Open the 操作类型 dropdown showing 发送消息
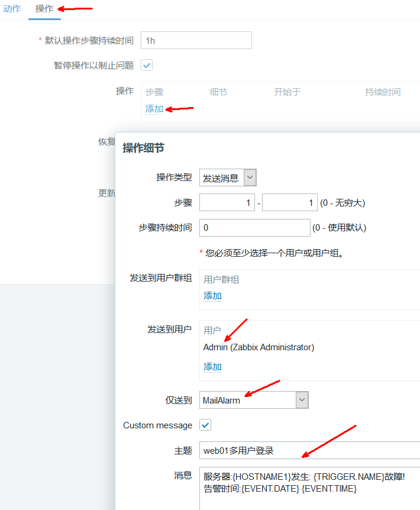Image resolution: width=420 pixels, height=510 pixels. [221, 177]
